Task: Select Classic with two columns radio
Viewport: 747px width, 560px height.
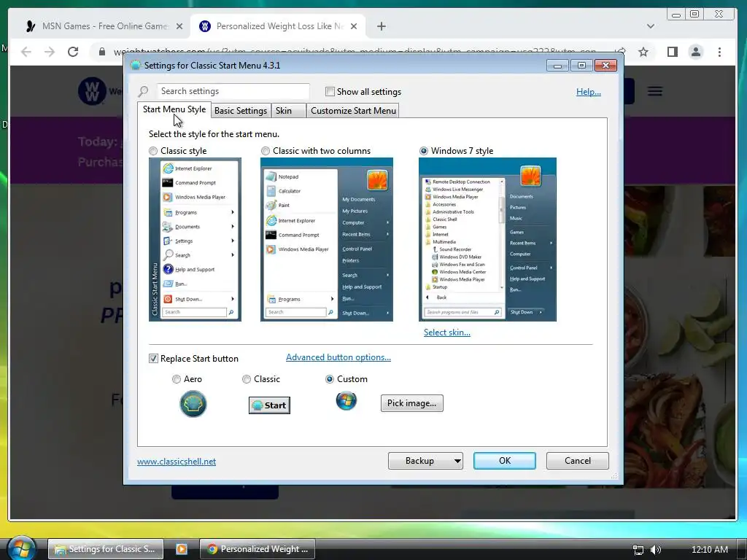Action: pyautogui.click(x=266, y=151)
